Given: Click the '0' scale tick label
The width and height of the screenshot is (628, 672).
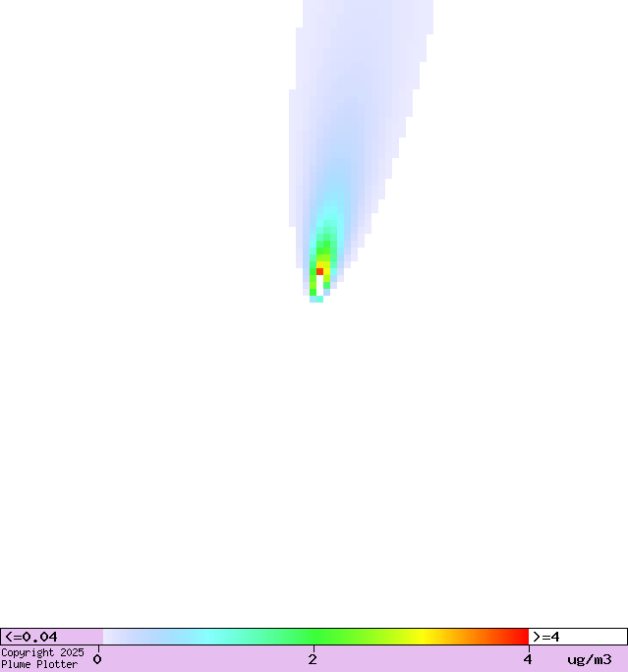Looking at the screenshot, I should [97, 659].
